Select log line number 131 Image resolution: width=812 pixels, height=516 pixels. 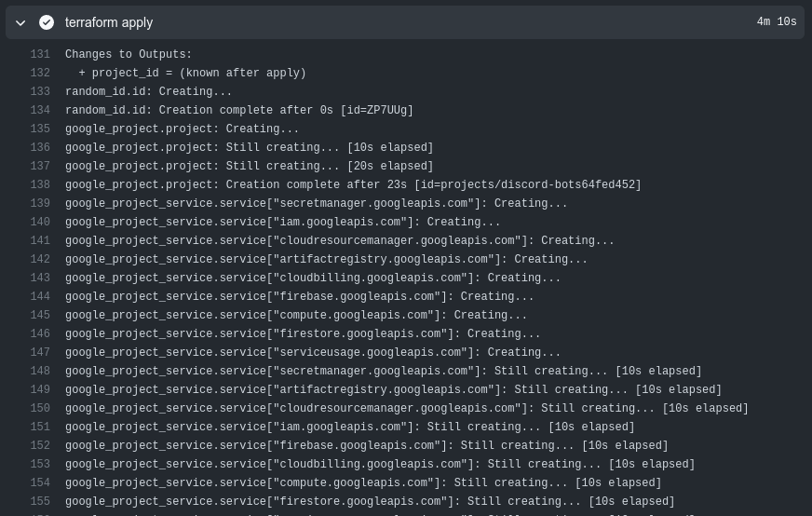(x=40, y=54)
